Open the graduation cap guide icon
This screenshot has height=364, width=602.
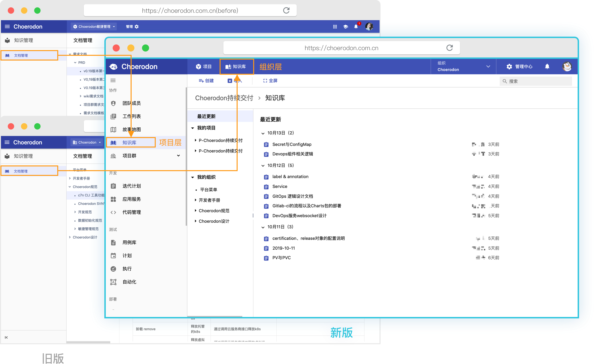[345, 27]
